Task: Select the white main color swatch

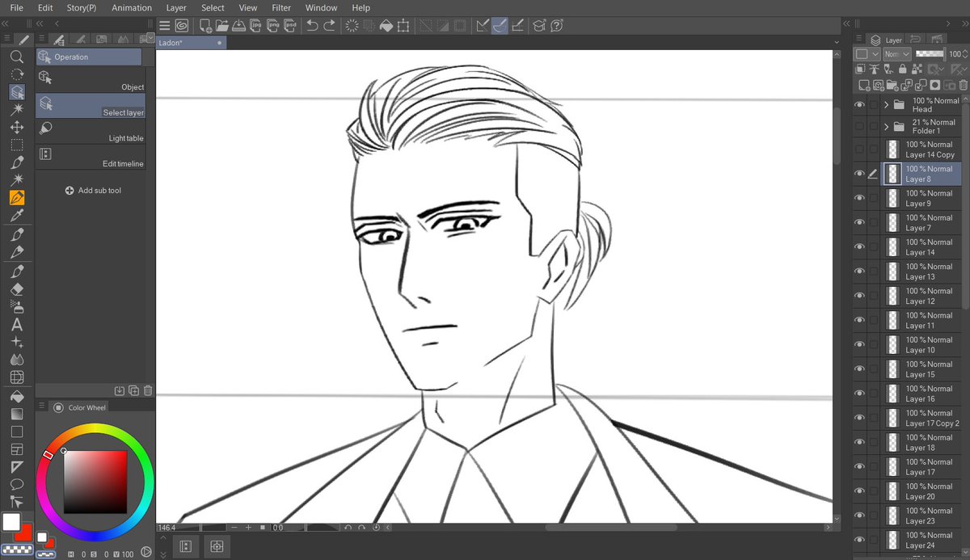Action: (11, 522)
